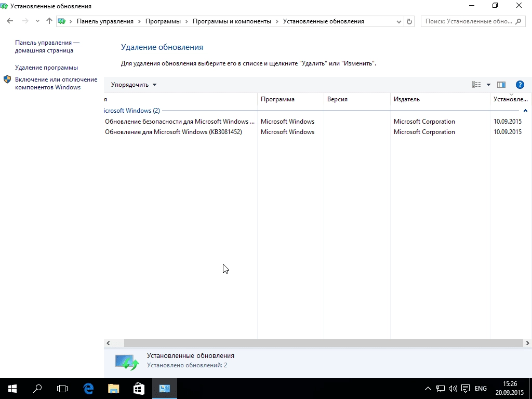
Task: Show hidden tray icons chevron
Action: (x=428, y=389)
